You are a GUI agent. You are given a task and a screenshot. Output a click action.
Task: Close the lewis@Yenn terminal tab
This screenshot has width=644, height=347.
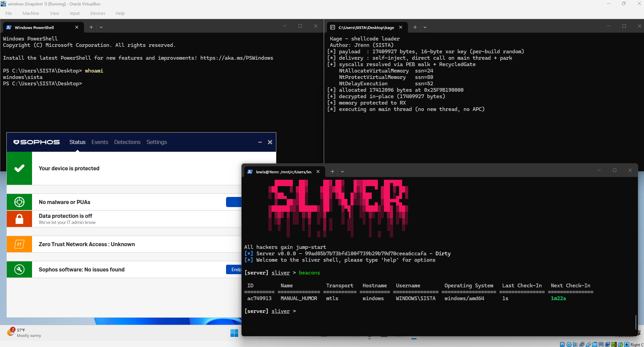tap(318, 172)
